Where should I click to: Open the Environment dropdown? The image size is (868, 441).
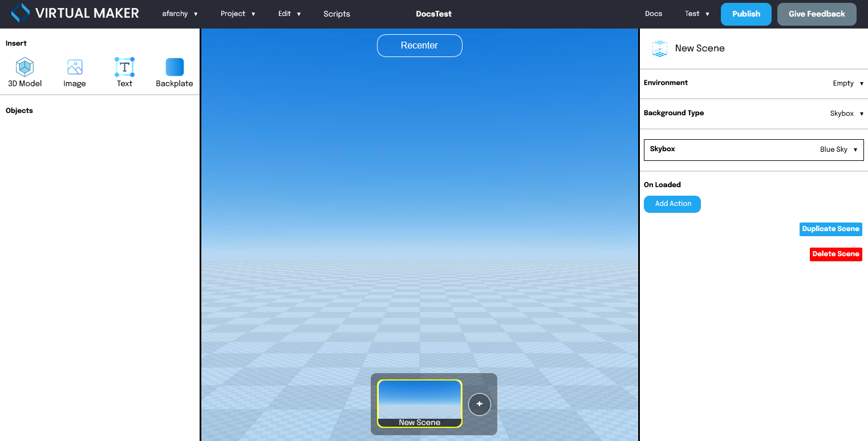tap(848, 83)
